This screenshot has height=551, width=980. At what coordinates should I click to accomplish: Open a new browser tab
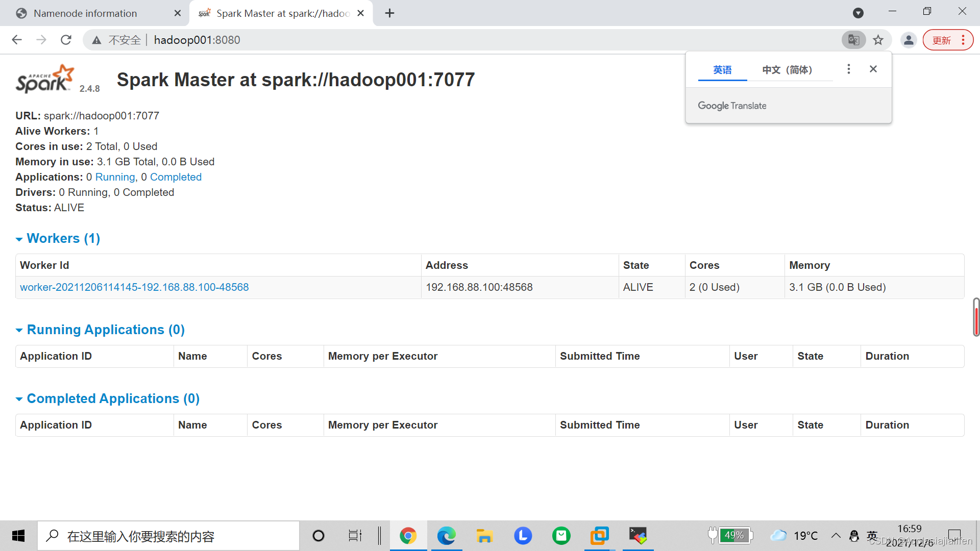(x=389, y=13)
